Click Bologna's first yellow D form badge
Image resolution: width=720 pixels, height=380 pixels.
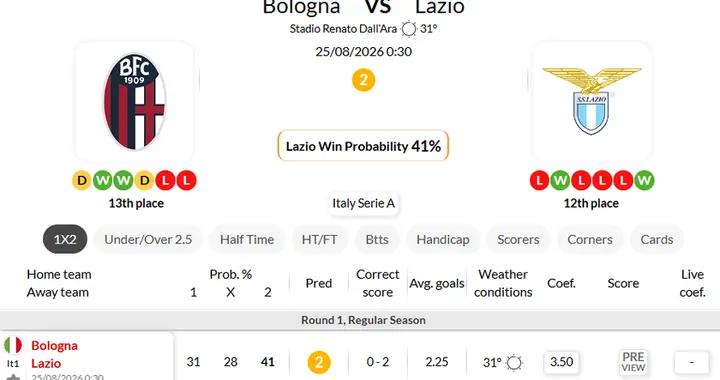tap(82, 180)
